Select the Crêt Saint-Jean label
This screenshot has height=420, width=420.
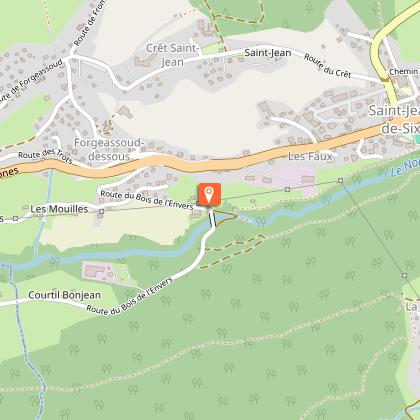[172, 55]
